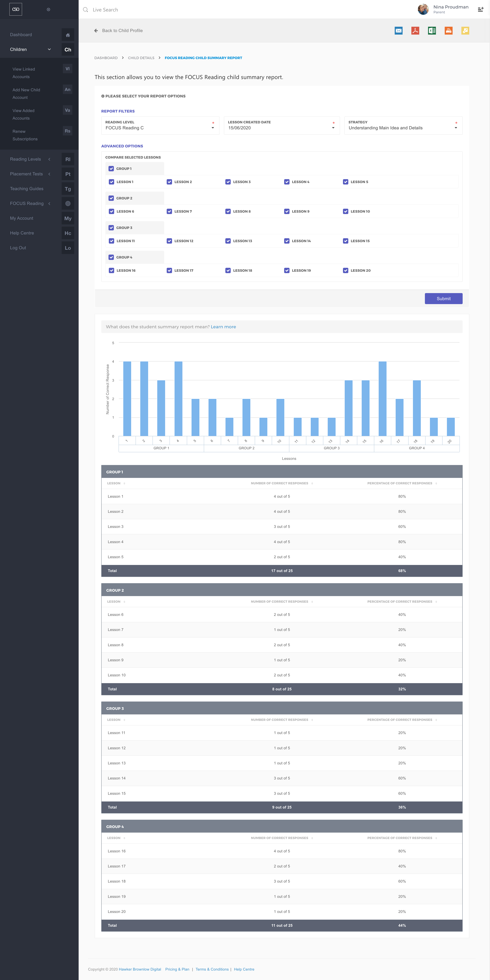The width and height of the screenshot is (490, 980).
Task: Click the Group 1 total '17 out of 25'
Action: [282, 571]
